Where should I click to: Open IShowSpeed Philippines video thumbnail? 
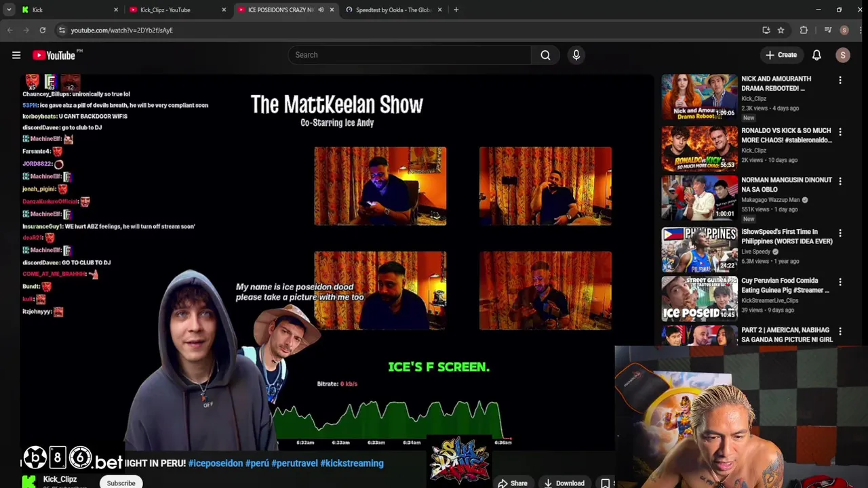coord(699,249)
